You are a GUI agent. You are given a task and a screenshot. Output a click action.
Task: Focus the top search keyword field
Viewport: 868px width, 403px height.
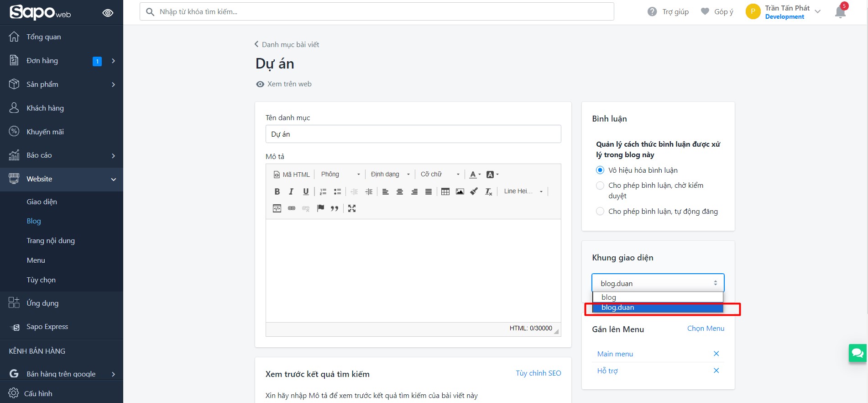click(x=377, y=12)
